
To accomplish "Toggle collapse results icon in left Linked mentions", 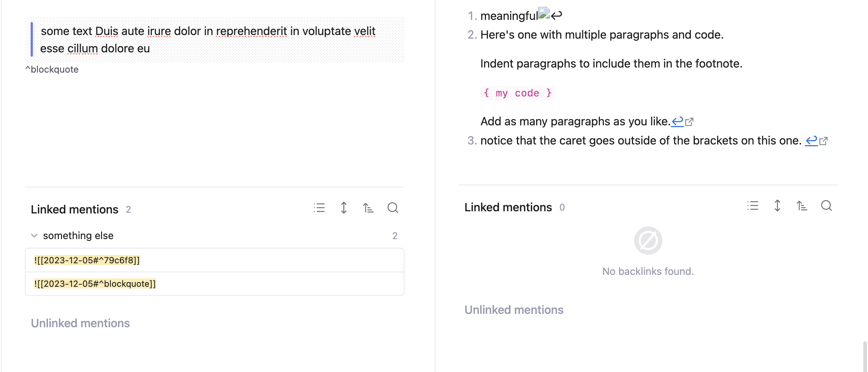I will click(319, 208).
